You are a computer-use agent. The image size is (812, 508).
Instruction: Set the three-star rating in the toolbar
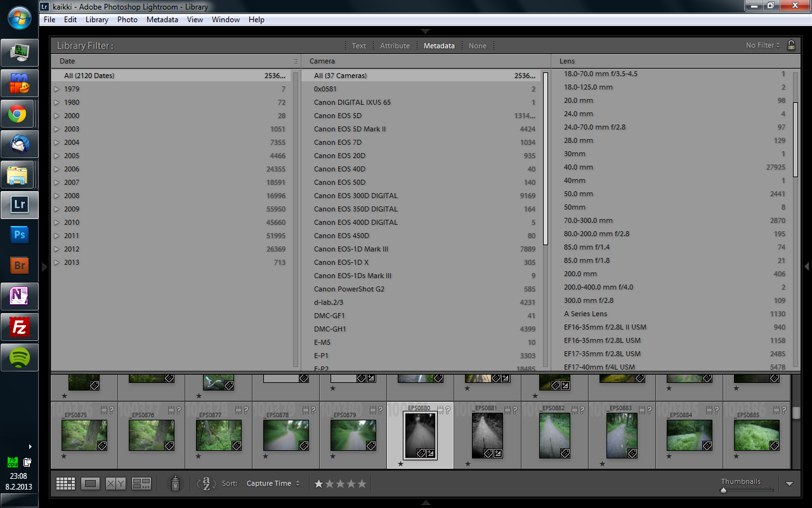(341, 484)
